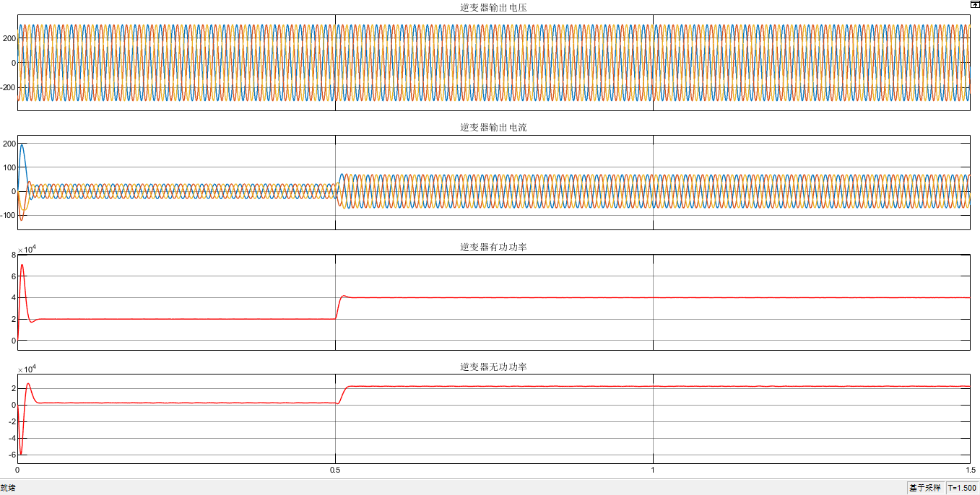Image resolution: width=980 pixels, height=495 pixels.
Task: Click the 逆变器有功功率 plot title
Action: 493,247
